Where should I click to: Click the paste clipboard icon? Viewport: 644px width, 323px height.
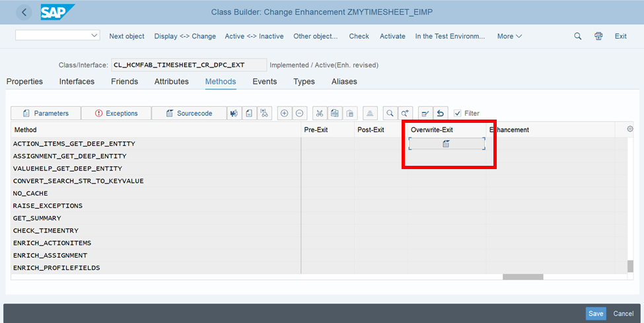pyautogui.click(x=350, y=114)
